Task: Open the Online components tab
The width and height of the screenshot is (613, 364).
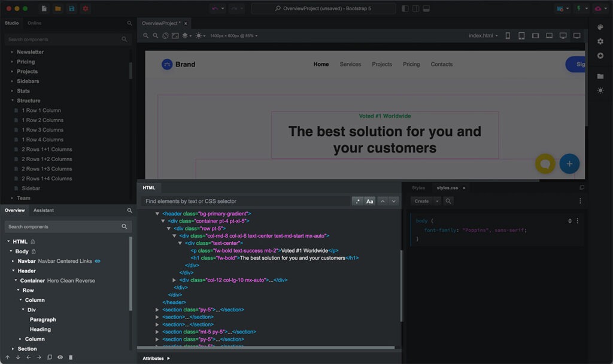Action: [x=35, y=23]
